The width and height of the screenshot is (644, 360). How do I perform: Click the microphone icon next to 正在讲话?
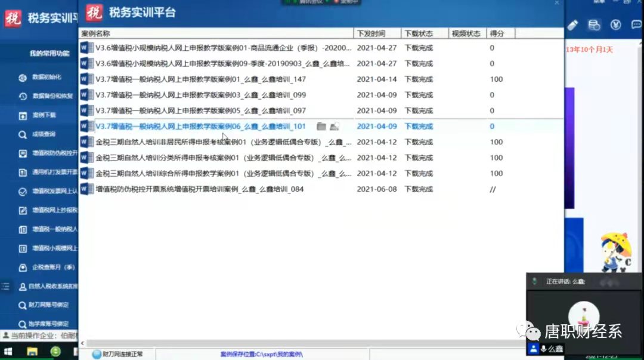click(534, 281)
